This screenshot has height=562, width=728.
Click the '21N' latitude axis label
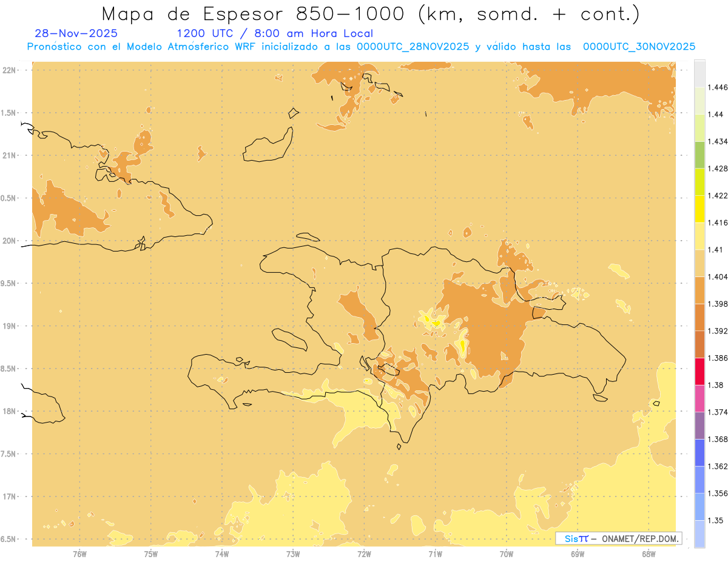pyautogui.click(x=8, y=155)
